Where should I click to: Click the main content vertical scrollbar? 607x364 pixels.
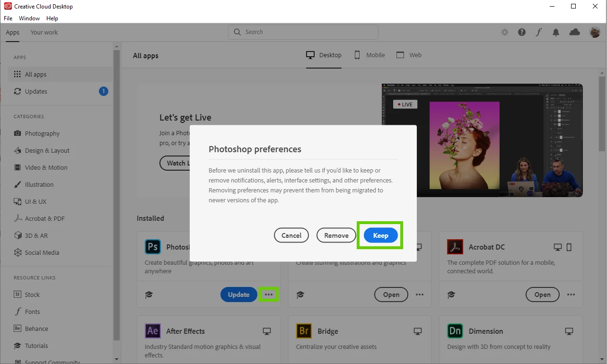602,113
